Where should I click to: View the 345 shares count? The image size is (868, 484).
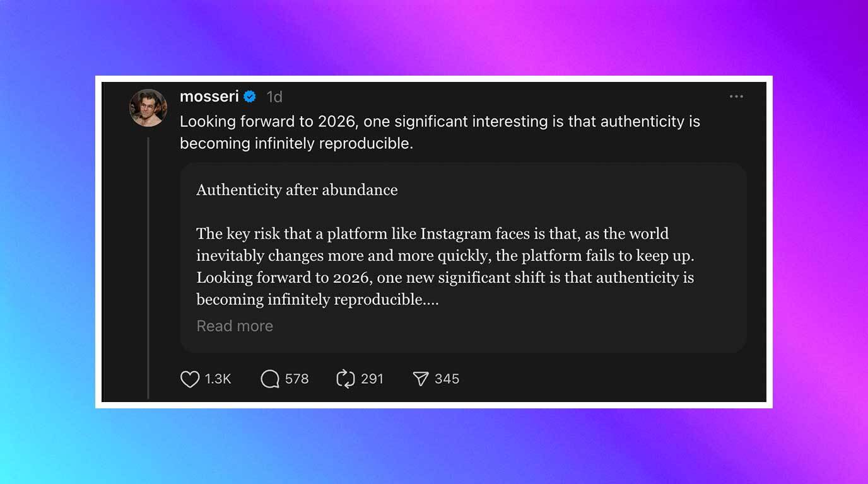pos(449,379)
